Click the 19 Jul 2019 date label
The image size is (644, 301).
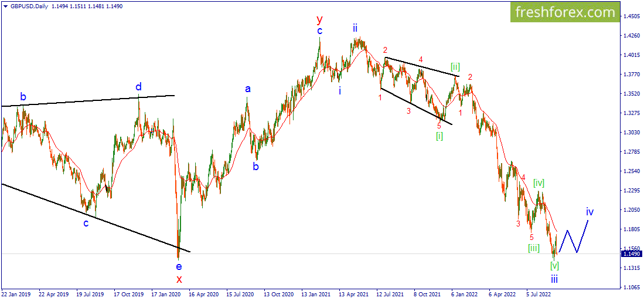[90, 295]
